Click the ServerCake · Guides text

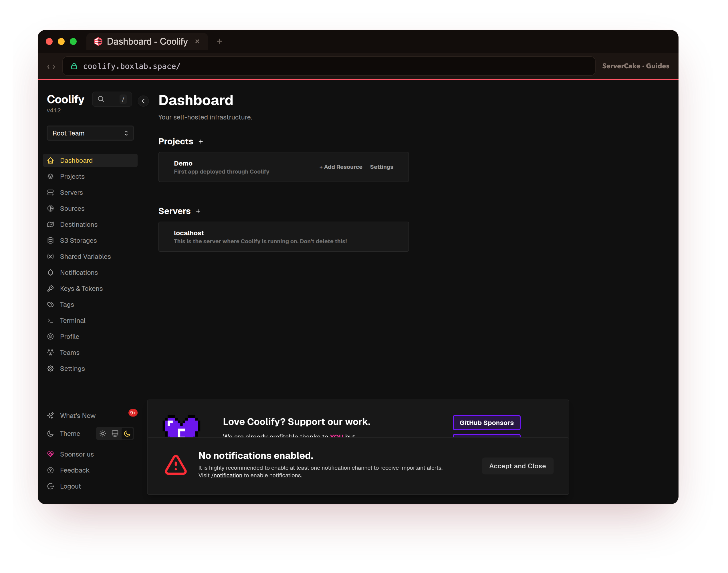point(635,66)
